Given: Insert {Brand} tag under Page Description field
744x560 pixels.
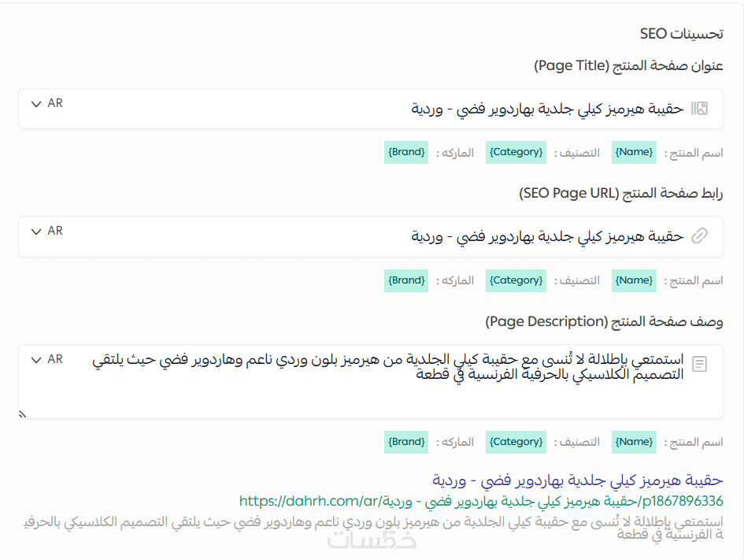Looking at the screenshot, I should pos(406,442).
